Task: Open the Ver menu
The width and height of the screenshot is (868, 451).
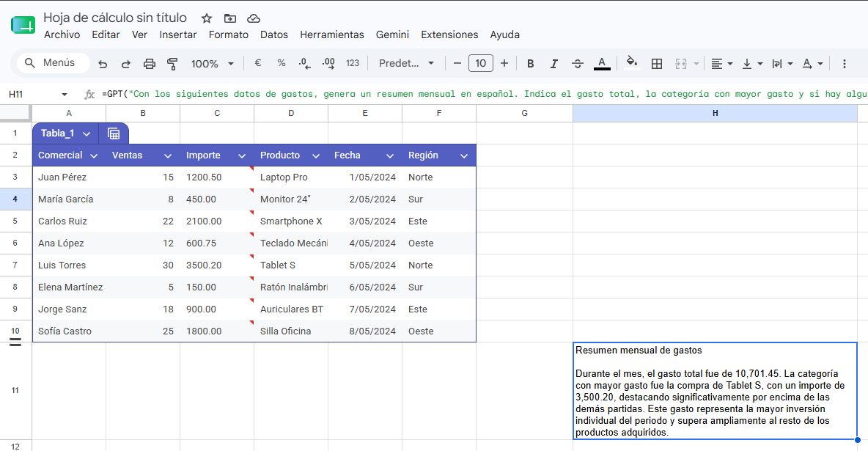Action: 139,34
